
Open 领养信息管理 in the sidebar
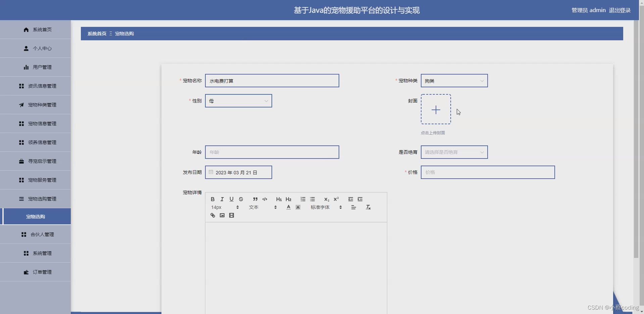click(x=35, y=142)
